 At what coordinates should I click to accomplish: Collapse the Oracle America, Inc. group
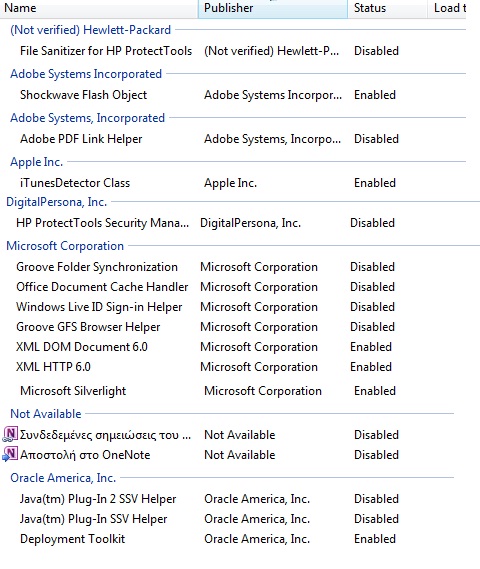coord(63,478)
